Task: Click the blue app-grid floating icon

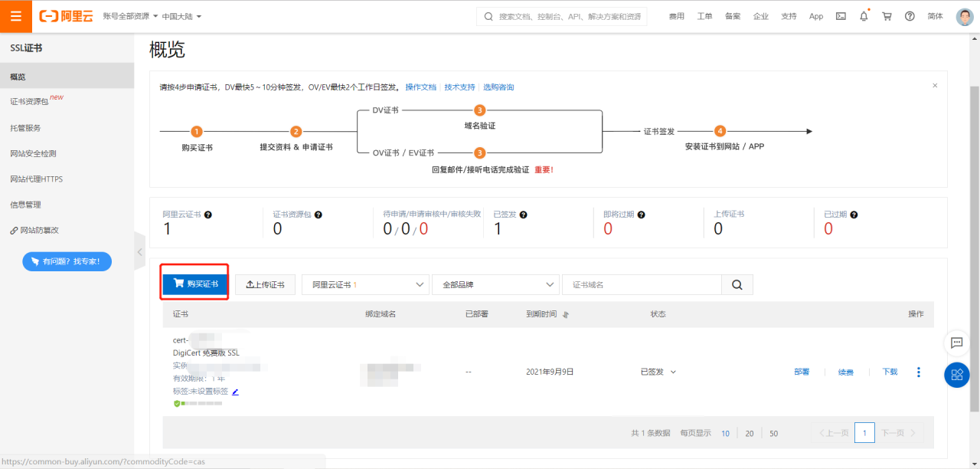Action: (956, 375)
